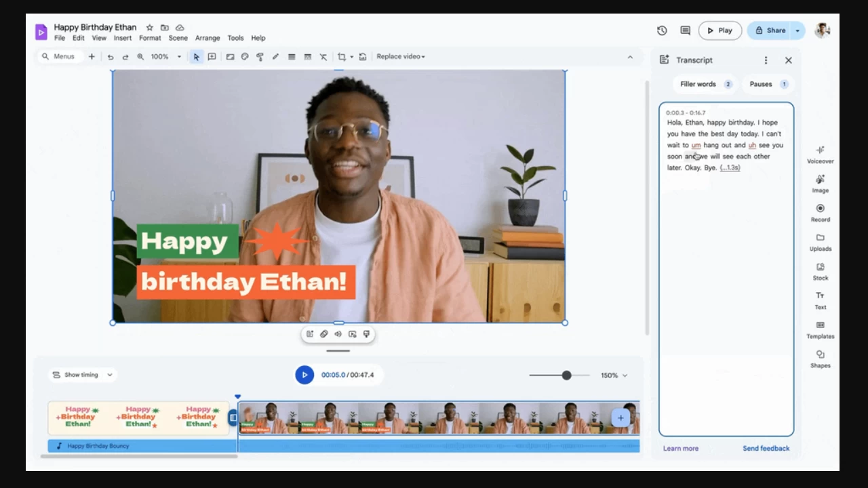This screenshot has width=868, height=488.
Task: Open the Image generation side tool
Action: (x=821, y=184)
